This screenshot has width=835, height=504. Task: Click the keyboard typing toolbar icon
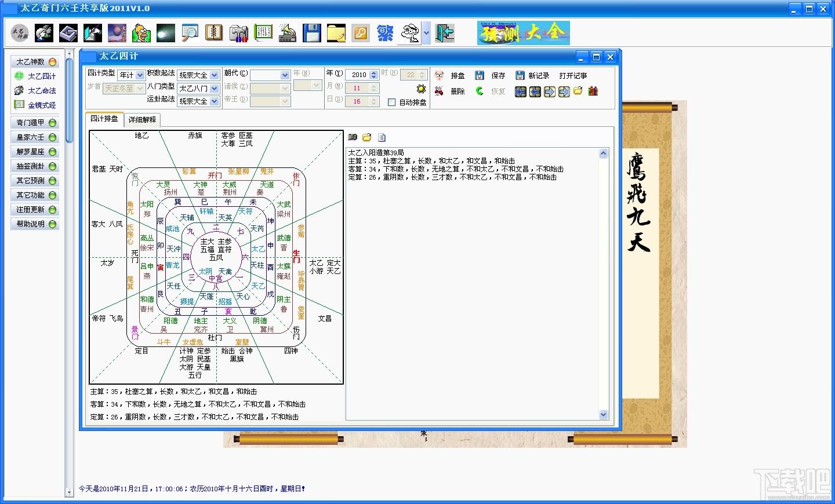287,33
